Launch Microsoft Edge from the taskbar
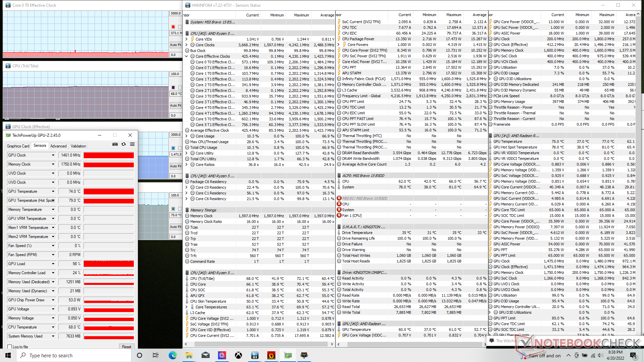Image resolution: width=644 pixels, height=362 pixels. [172, 355]
